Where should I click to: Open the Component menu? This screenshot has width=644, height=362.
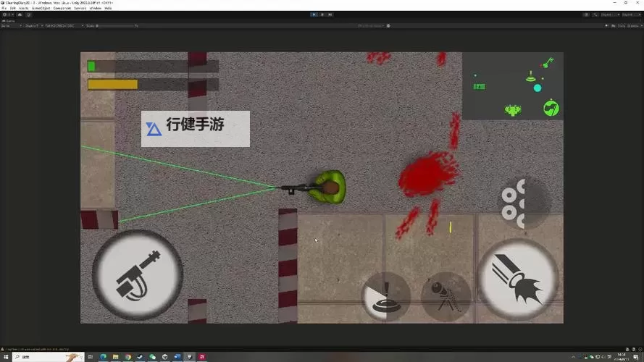(x=62, y=8)
